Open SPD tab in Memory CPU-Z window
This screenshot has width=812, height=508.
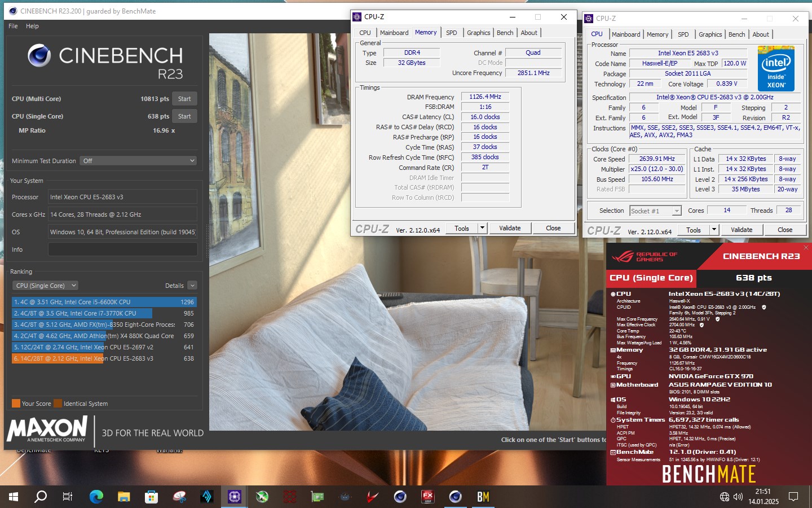(452, 33)
